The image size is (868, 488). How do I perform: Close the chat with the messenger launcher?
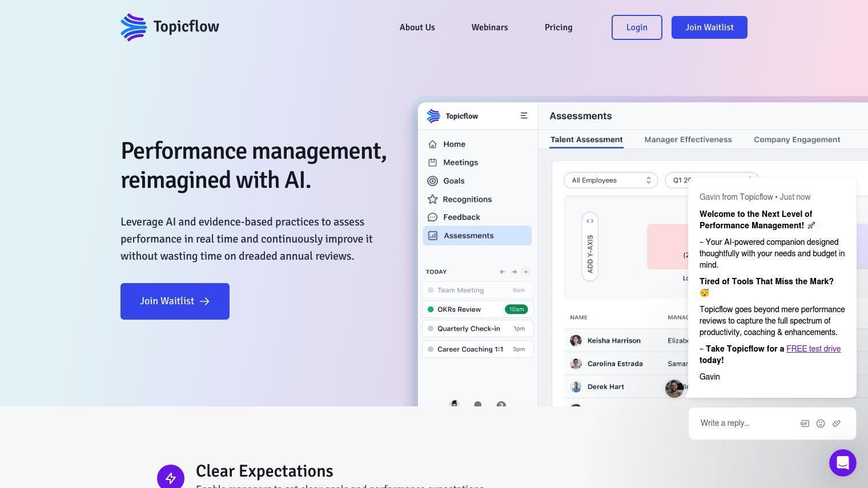pyautogui.click(x=843, y=463)
